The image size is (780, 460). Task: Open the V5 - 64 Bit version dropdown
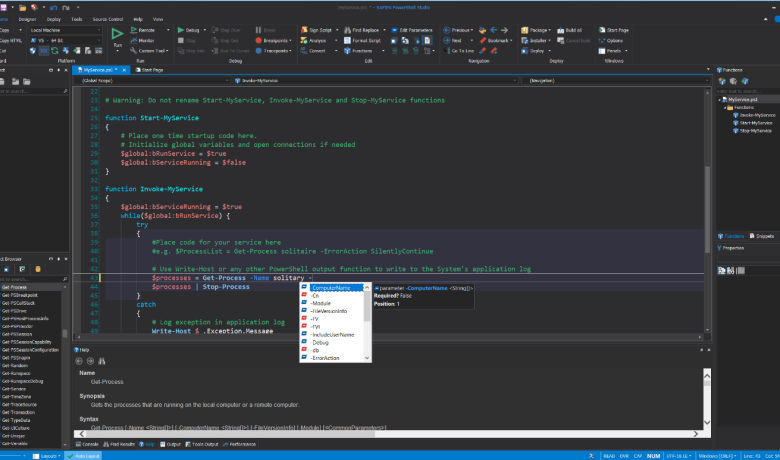tap(65, 40)
